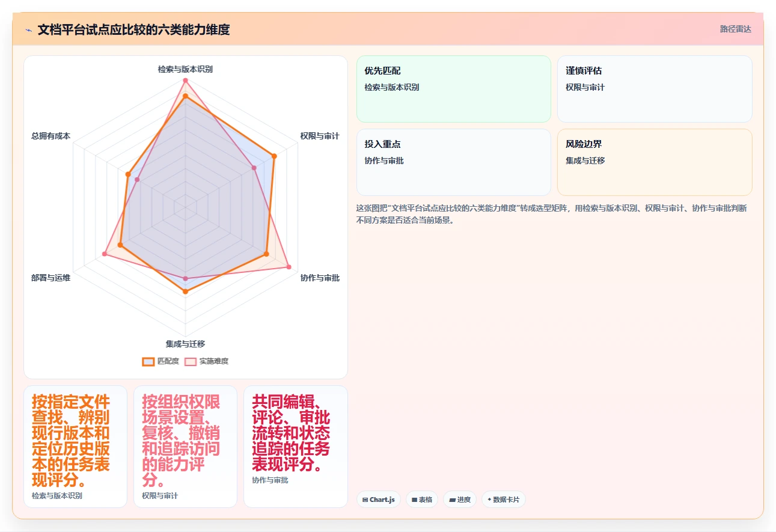Click the 表格 chip
The height and width of the screenshot is (532, 776).
point(422,500)
